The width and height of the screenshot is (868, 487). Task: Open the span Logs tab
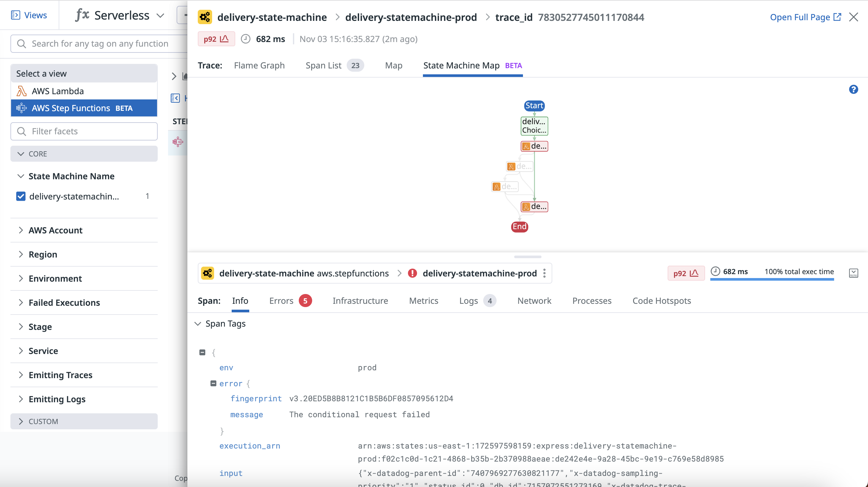tap(477, 301)
